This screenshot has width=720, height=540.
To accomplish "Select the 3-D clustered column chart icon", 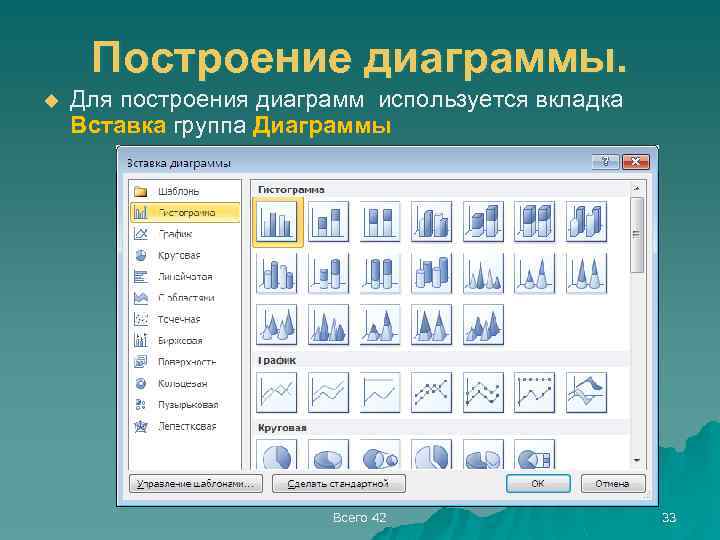I will 432,221.
